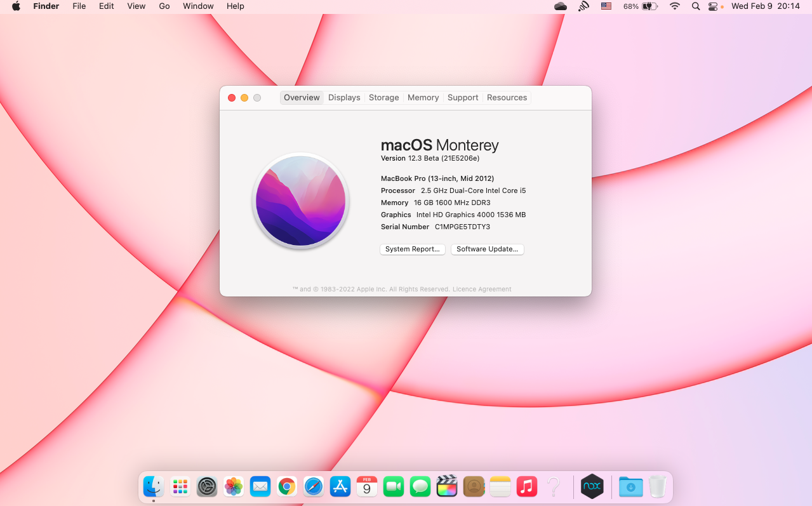Click the System Report button
Image resolution: width=812 pixels, height=506 pixels.
[x=413, y=250]
